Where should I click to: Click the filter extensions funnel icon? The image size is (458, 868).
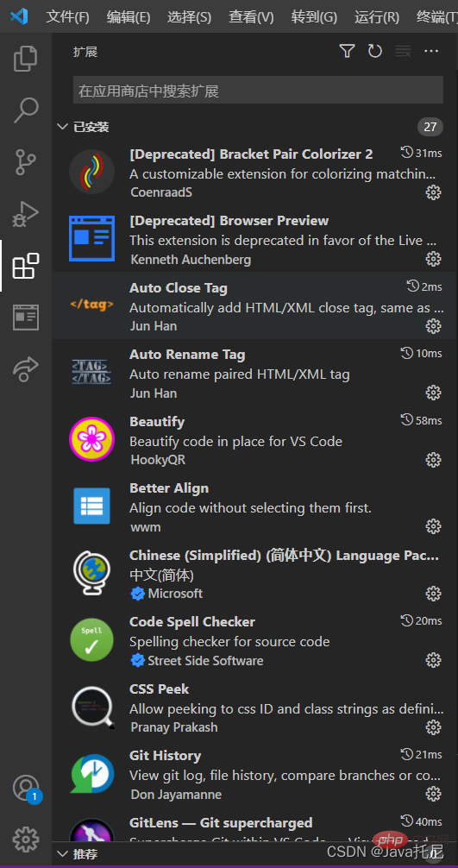click(x=347, y=52)
